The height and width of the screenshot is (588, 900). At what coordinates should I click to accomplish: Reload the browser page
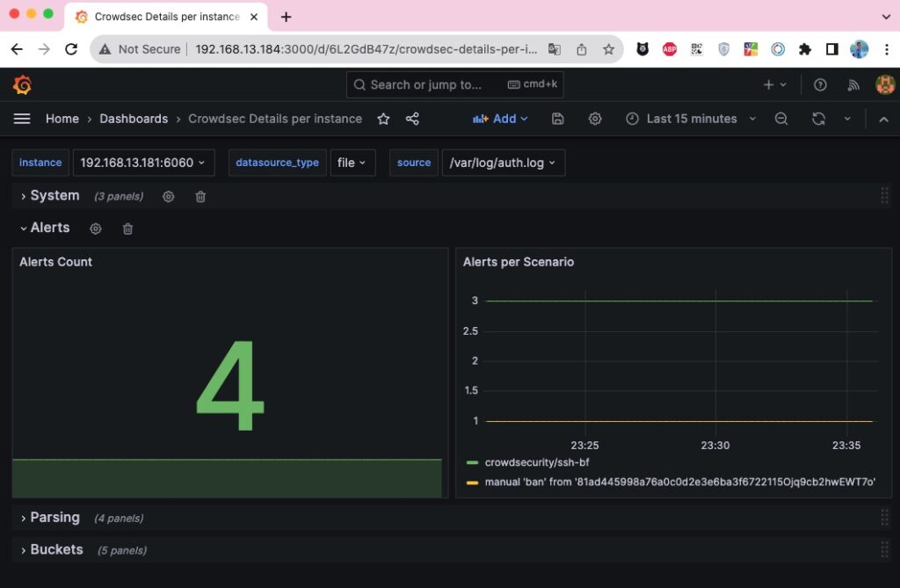point(71,49)
